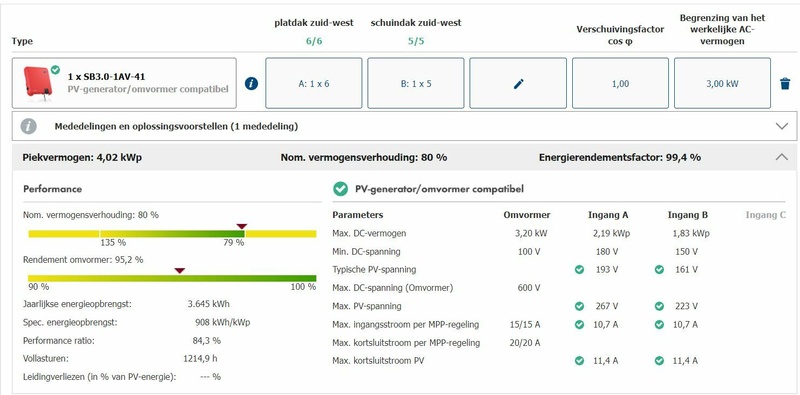Click the Min. DC-spanning 100 V value

(x=529, y=252)
